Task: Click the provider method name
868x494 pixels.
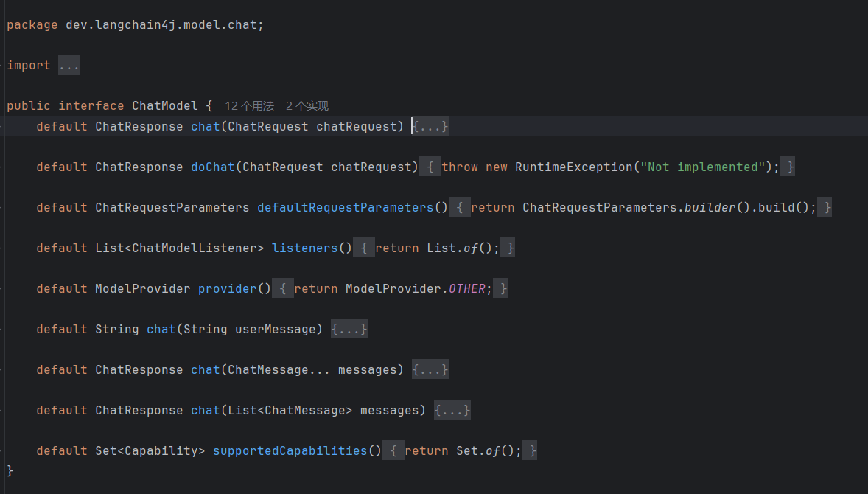Action: click(227, 289)
